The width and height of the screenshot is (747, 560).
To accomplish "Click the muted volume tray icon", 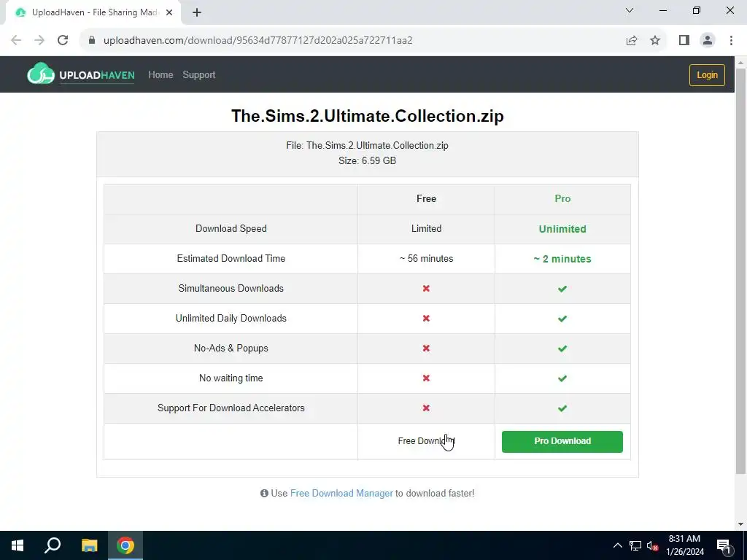I will (653, 545).
